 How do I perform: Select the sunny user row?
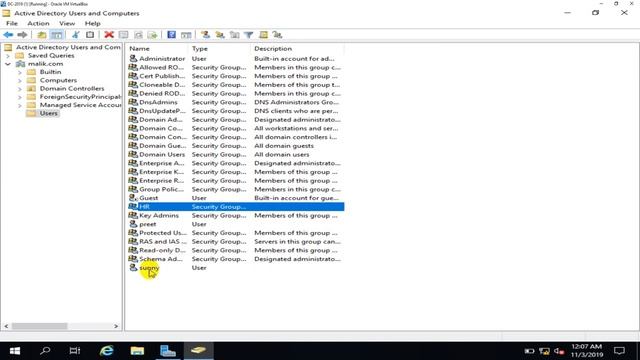coord(236,268)
